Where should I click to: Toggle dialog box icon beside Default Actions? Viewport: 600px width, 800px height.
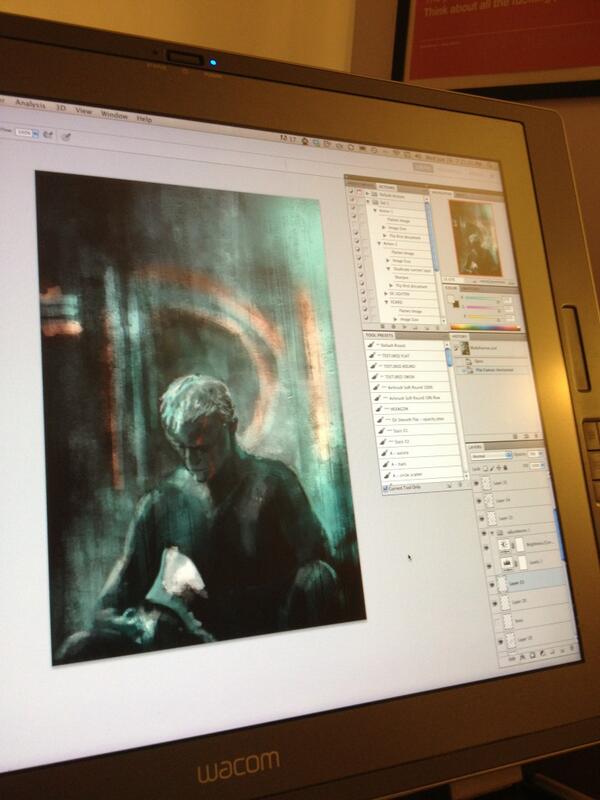pos(359,193)
